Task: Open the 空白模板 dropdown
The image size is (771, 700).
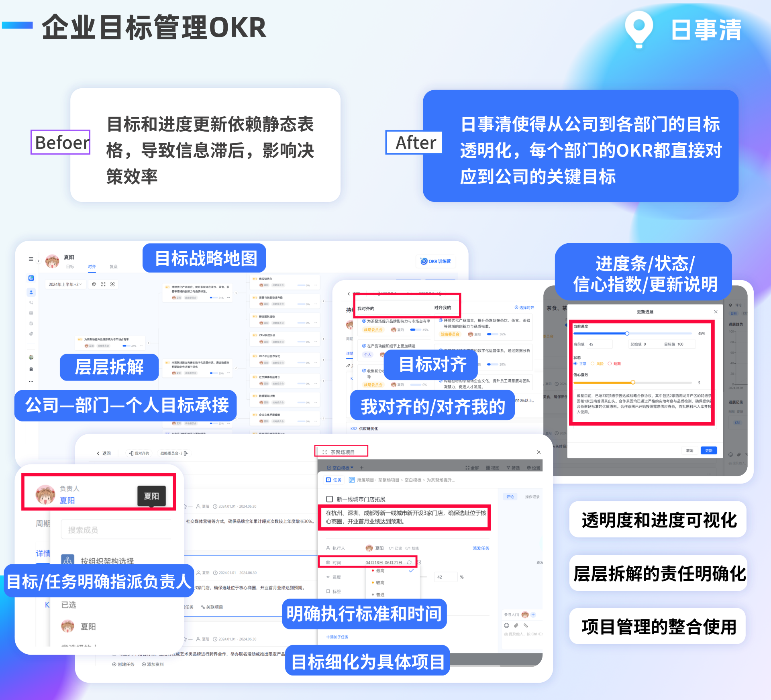Action: click(340, 468)
